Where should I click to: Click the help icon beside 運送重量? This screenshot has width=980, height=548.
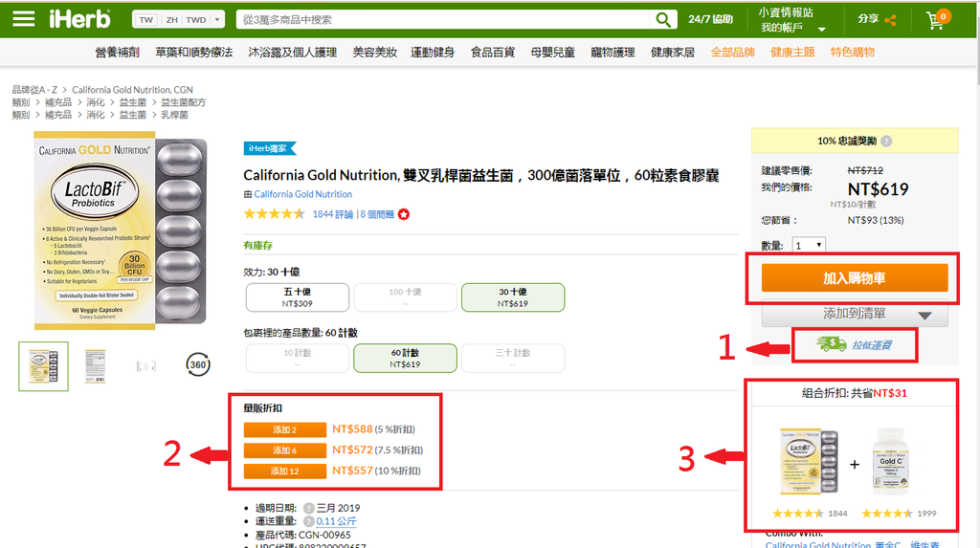(x=309, y=521)
